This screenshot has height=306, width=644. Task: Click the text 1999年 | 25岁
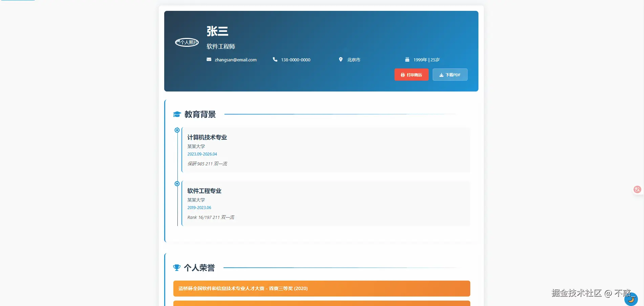(426, 60)
